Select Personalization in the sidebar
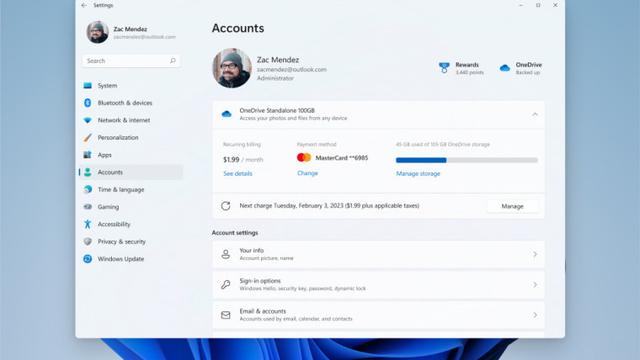 [x=131, y=138]
